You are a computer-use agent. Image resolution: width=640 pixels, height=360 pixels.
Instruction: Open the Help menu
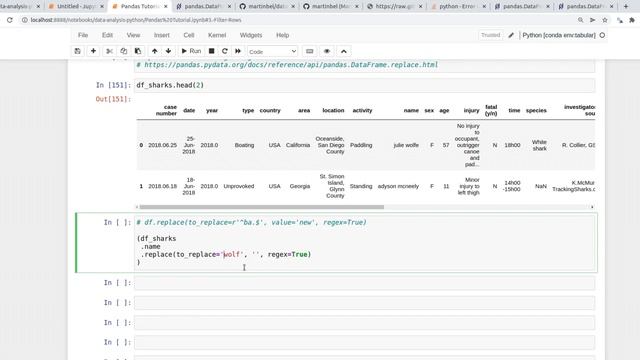282,35
